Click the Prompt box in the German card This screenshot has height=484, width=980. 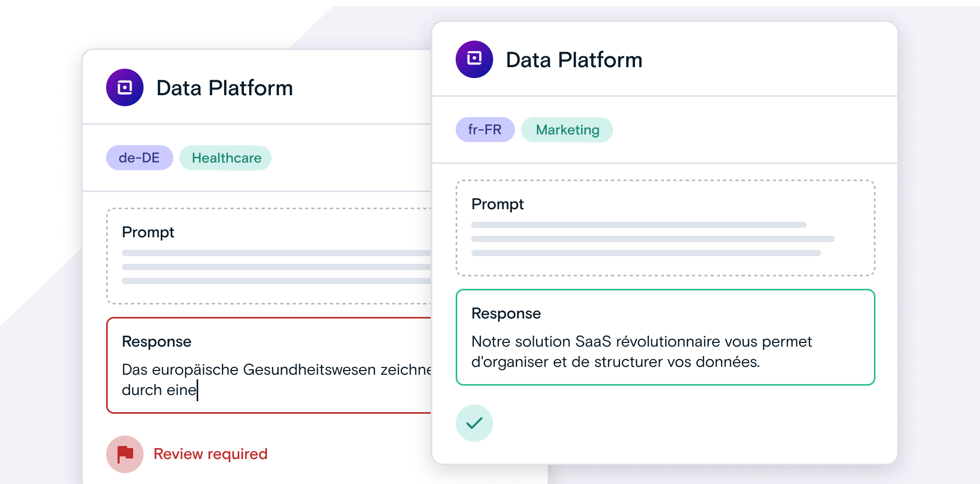click(x=269, y=256)
